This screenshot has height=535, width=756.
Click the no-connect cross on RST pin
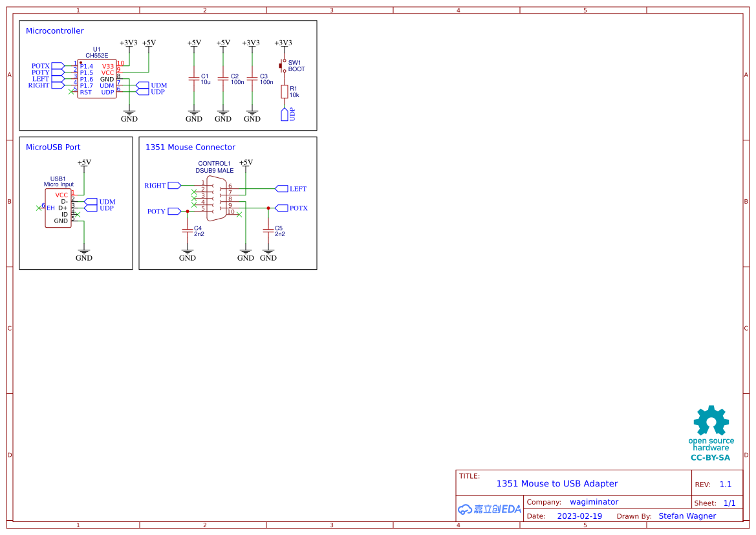[x=71, y=92]
